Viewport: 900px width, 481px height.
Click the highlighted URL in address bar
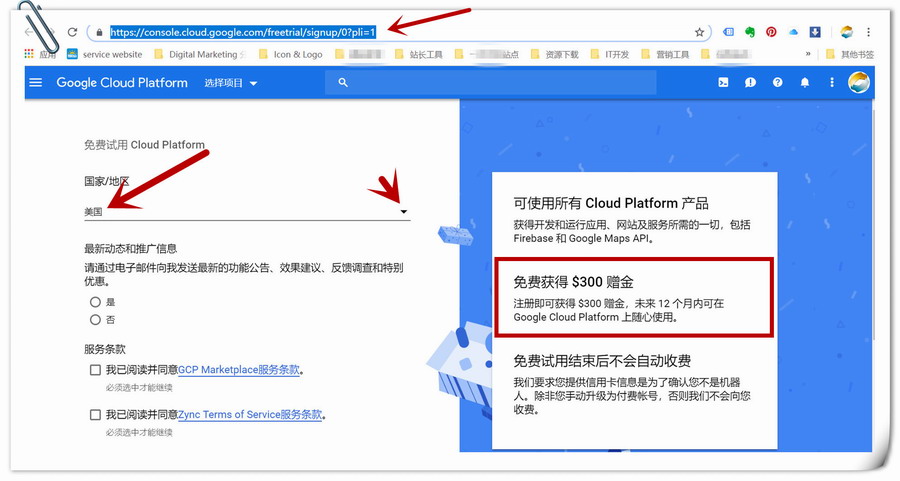click(x=243, y=32)
